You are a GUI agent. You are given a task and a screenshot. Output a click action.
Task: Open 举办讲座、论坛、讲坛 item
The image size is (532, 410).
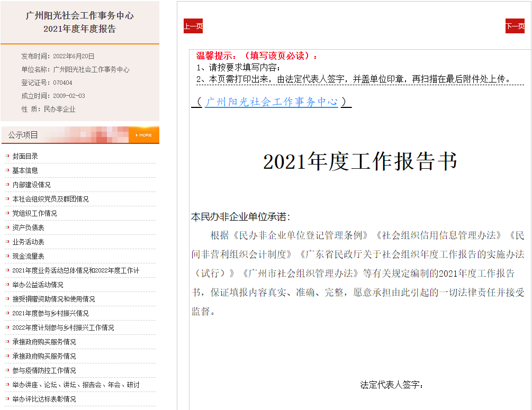[76, 385]
